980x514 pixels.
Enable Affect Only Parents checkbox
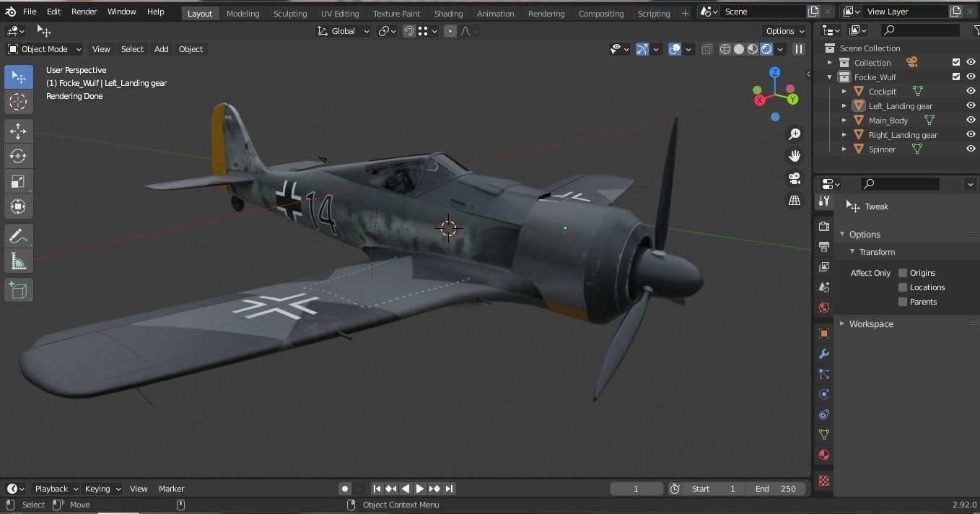pos(903,302)
